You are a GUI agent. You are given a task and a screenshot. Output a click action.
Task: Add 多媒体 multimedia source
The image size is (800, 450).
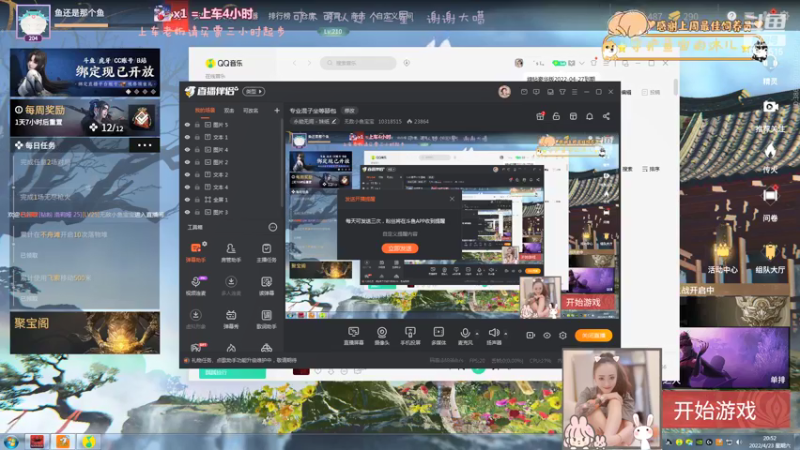[438, 336]
